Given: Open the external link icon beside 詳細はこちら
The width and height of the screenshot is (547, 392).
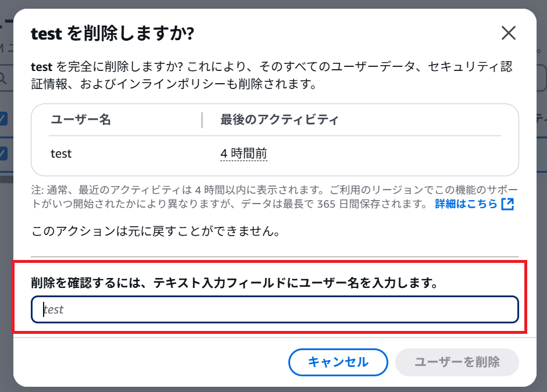Looking at the screenshot, I should coord(507,204).
